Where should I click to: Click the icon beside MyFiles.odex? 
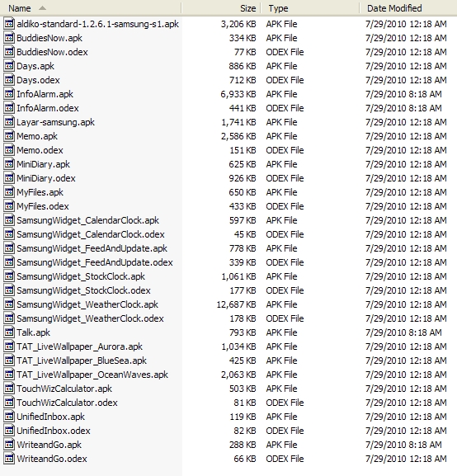pos(9,206)
